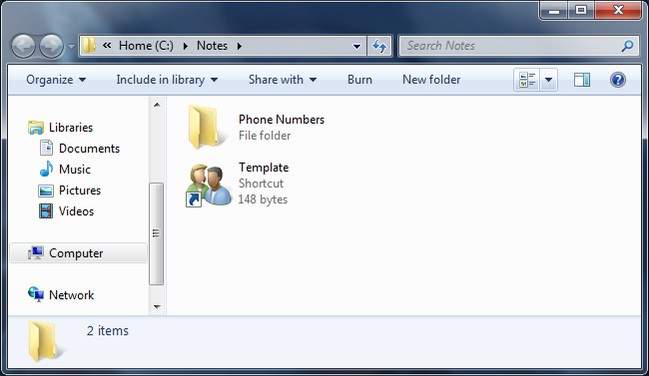Click the Videos filmstrip icon
This screenshot has width=649, height=376.
pos(46,211)
